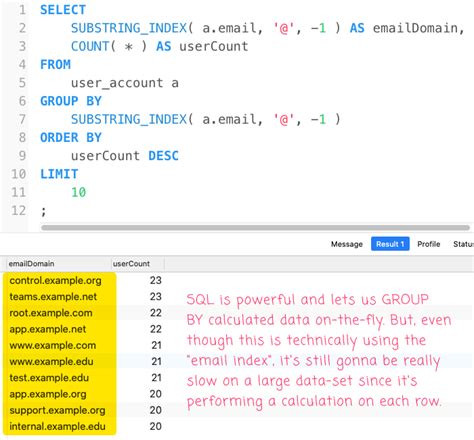The image size is (474, 440).
Task: Click userCount value for www.example.com
Action: pyautogui.click(x=156, y=345)
